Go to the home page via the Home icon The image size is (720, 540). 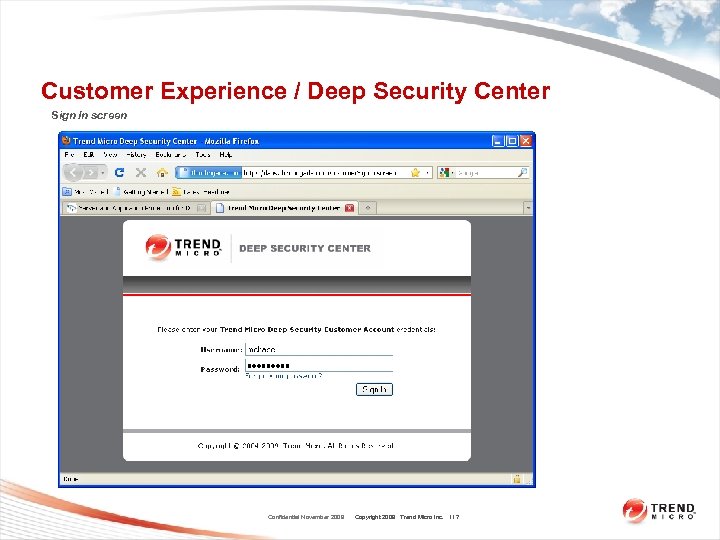coord(162,173)
